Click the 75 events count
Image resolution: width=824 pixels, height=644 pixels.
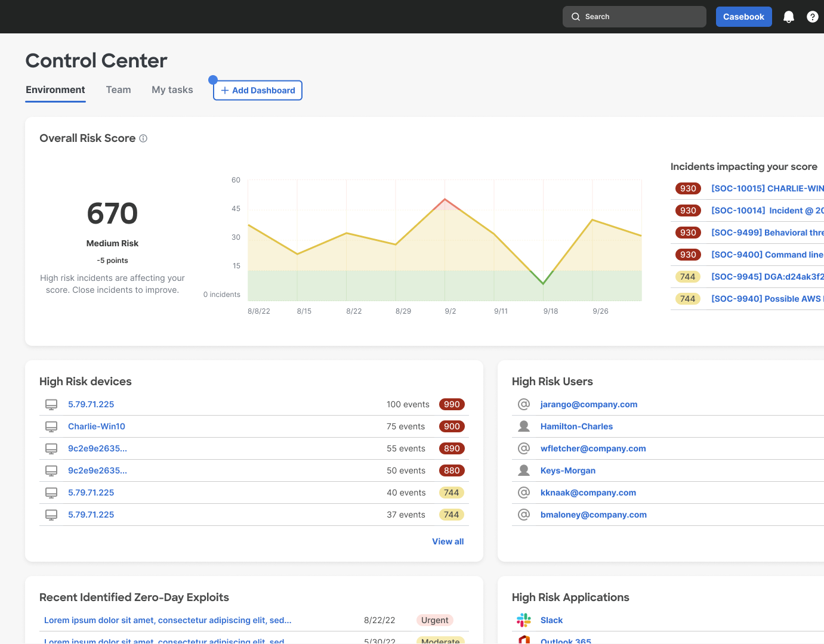[x=406, y=426]
